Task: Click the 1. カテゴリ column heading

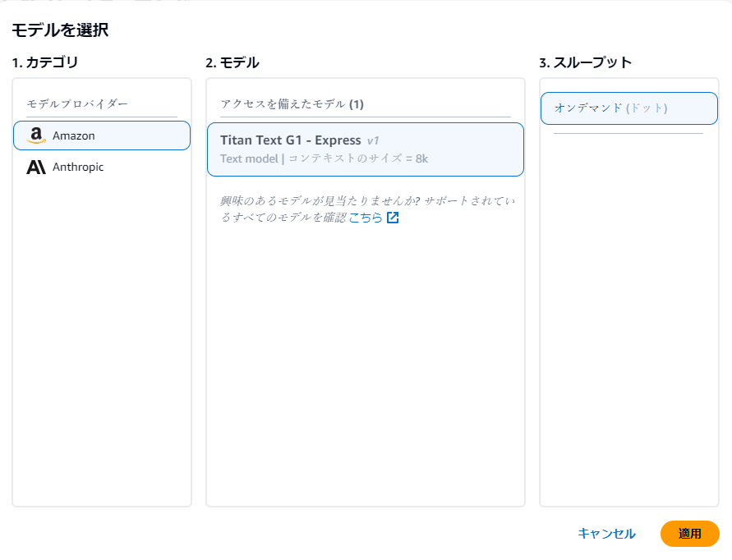Action: tap(45, 62)
